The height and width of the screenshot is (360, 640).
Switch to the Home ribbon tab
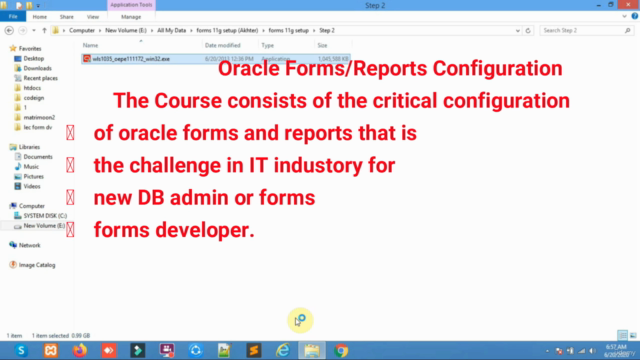pyautogui.click(x=40, y=17)
